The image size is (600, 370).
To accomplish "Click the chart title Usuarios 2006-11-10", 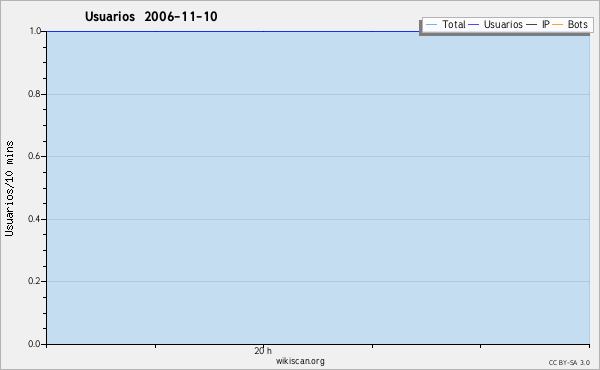I will tap(151, 16).
